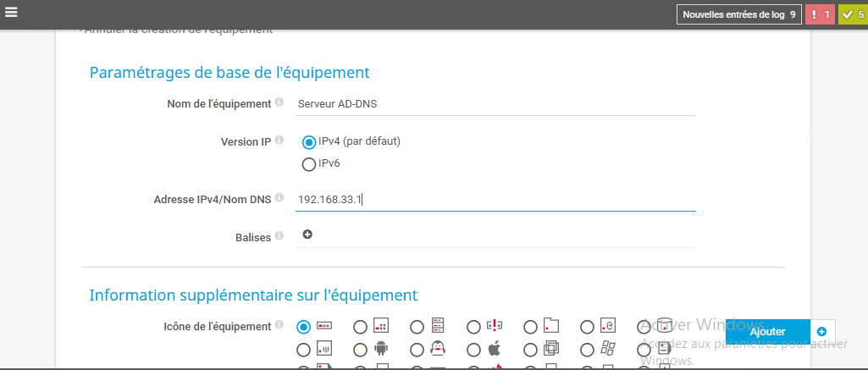View the red down sensors alert counter
This screenshot has height=370, width=868.
820,14
